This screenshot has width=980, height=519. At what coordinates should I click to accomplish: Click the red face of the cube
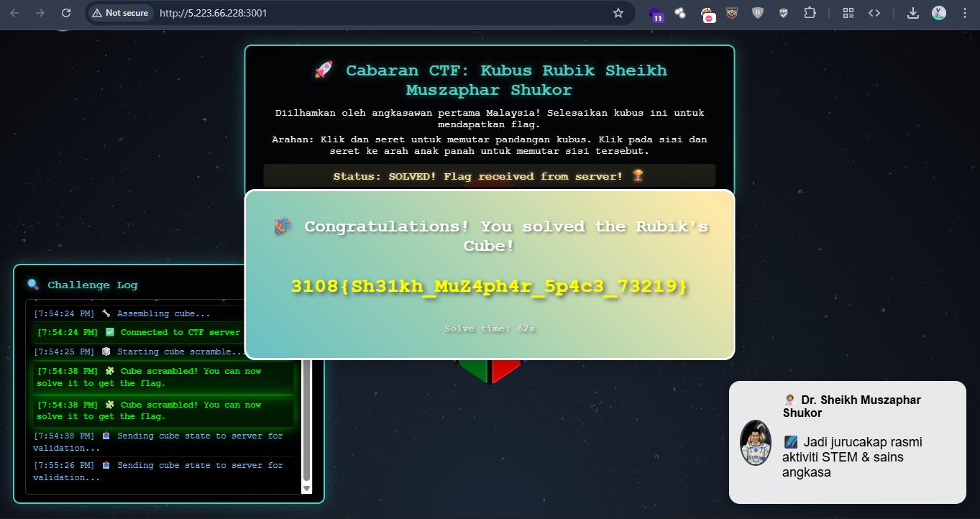point(506,369)
